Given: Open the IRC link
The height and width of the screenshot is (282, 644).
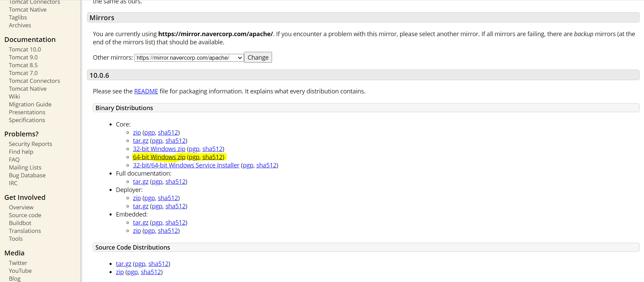Looking at the screenshot, I should (13, 183).
